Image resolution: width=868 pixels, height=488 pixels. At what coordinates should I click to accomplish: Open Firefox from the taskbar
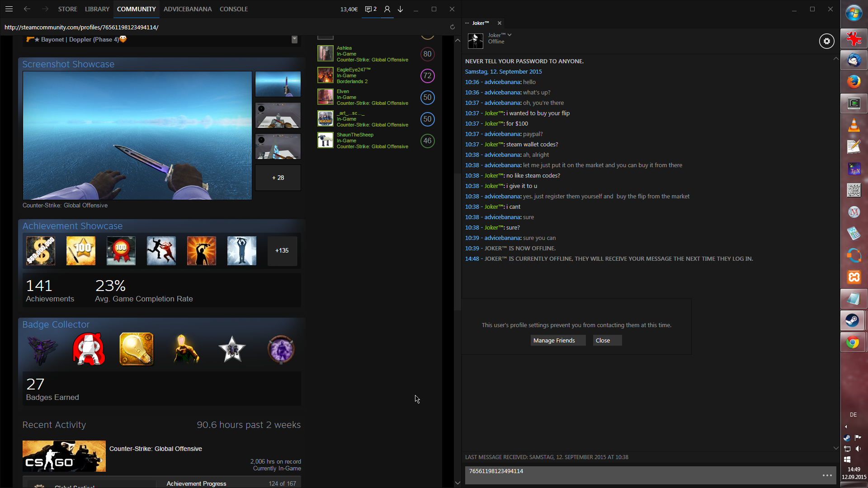(x=854, y=82)
